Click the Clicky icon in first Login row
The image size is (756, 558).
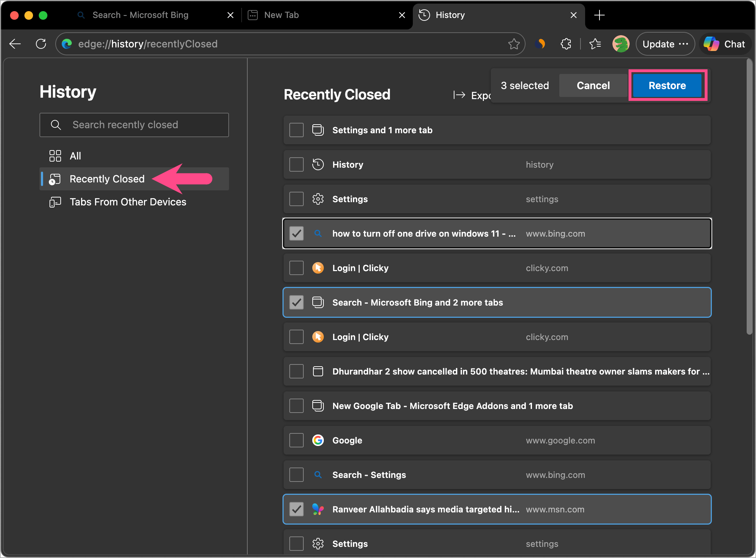click(x=318, y=268)
